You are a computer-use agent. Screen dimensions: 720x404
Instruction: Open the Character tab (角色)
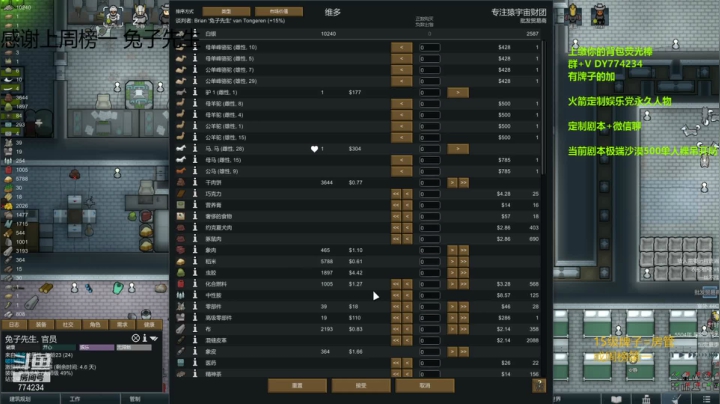point(95,325)
